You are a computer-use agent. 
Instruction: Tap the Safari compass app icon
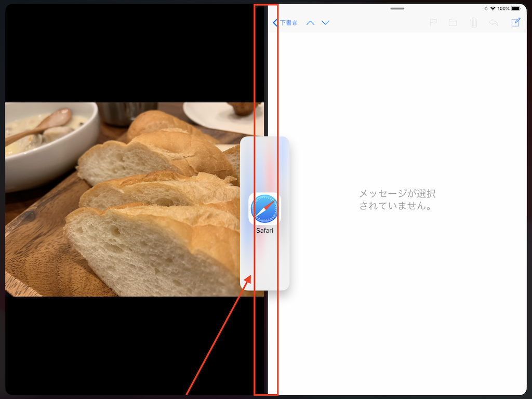(x=264, y=209)
